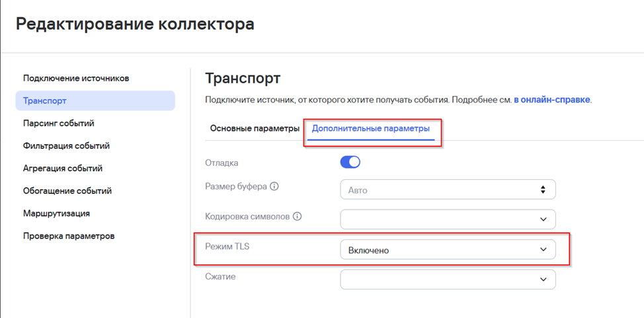Select Дополнительные параметры tab
The width and height of the screenshot is (644, 318).
coord(371,128)
